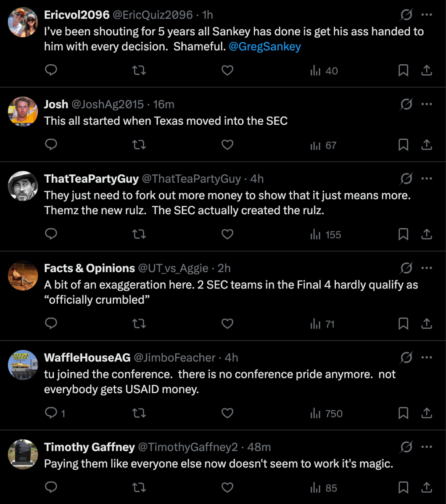Like Timothy Gaffney's tweet
The image size is (446, 504).
(227, 488)
